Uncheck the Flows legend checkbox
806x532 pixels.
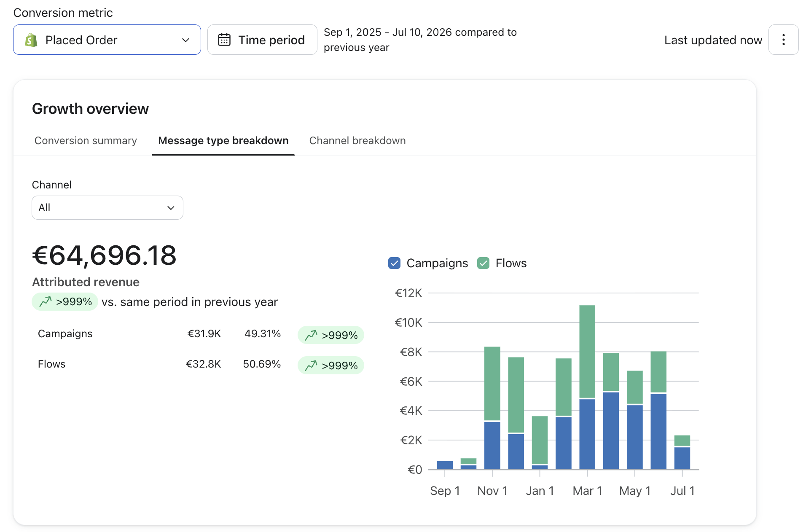coord(483,263)
